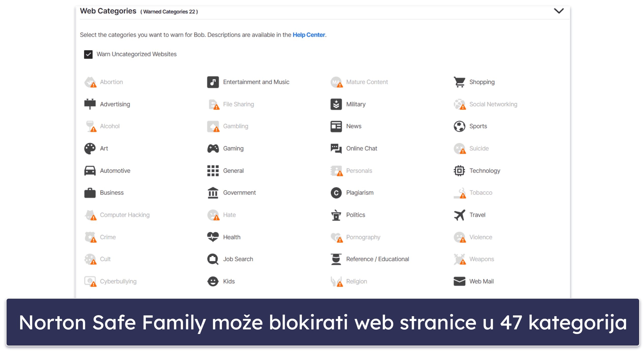The width and height of the screenshot is (644, 351).
Task: Click the Technology label
Action: pyautogui.click(x=485, y=171)
